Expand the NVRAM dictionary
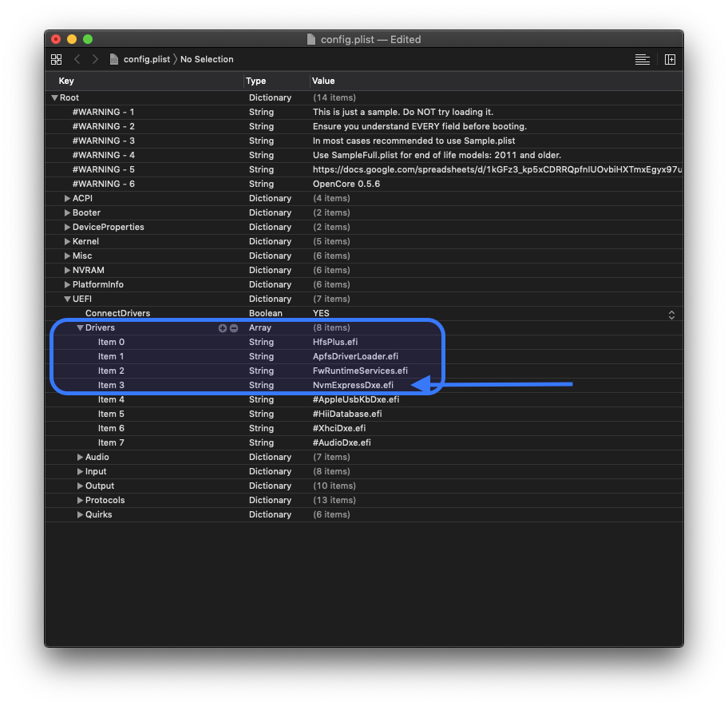Viewport: 728px width, 706px height. 67,270
